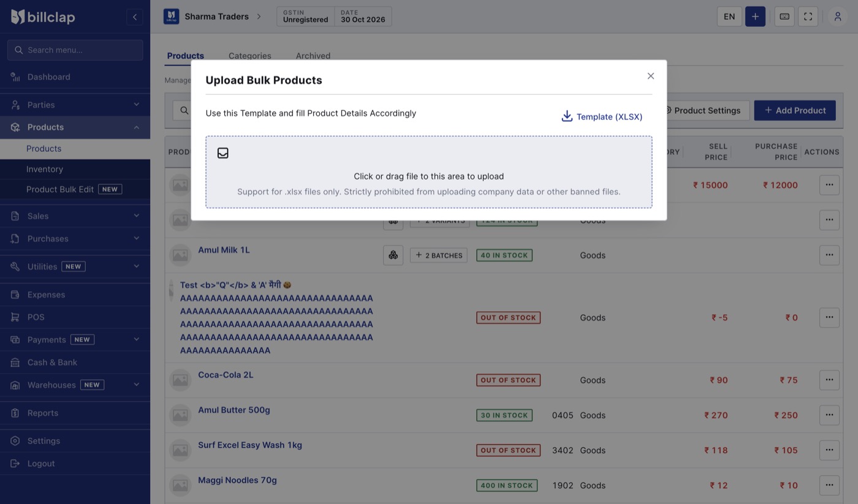
Task: Collapse the sidebar with the arrow button
Action: coord(135,17)
